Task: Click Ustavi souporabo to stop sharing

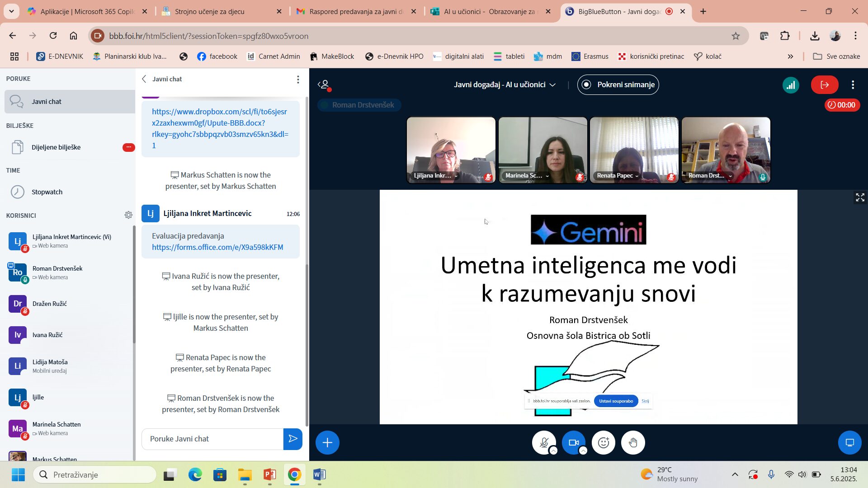Action: (x=616, y=401)
